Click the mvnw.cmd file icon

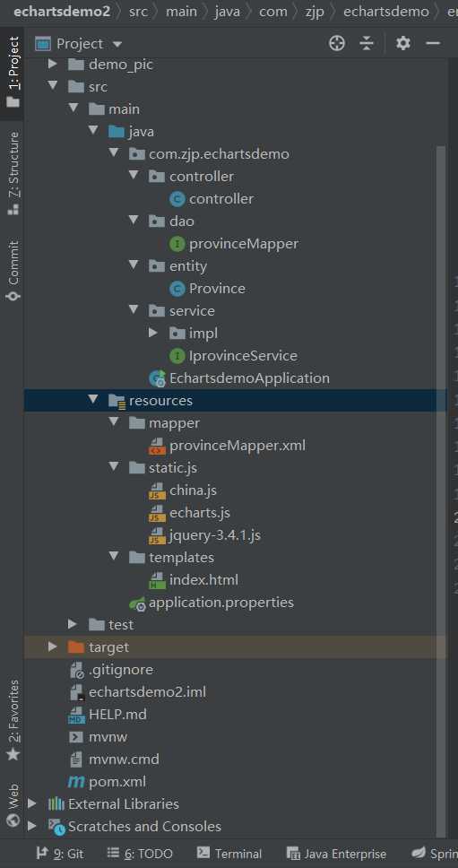[x=76, y=759]
